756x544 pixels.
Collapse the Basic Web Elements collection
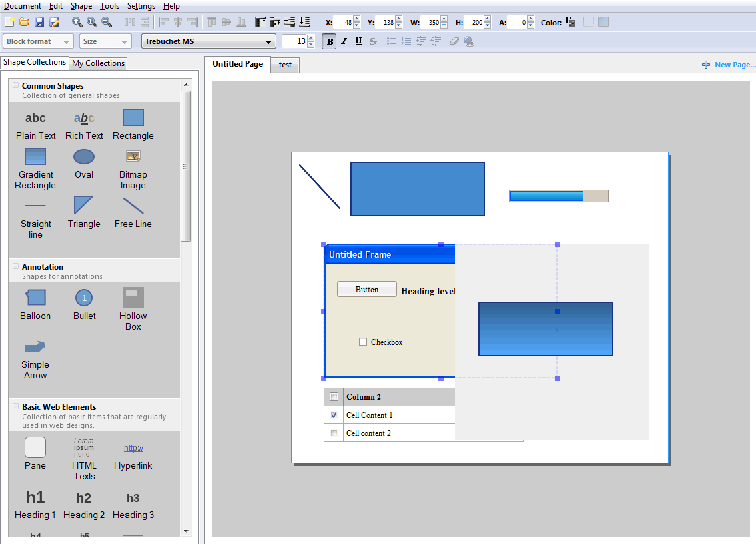click(x=15, y=406)
